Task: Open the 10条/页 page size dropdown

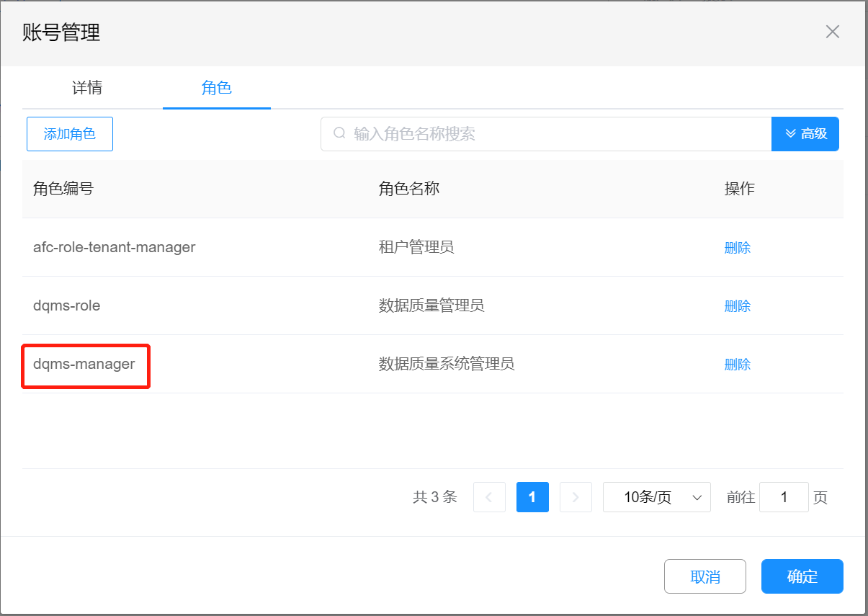Action: point(656,497)
